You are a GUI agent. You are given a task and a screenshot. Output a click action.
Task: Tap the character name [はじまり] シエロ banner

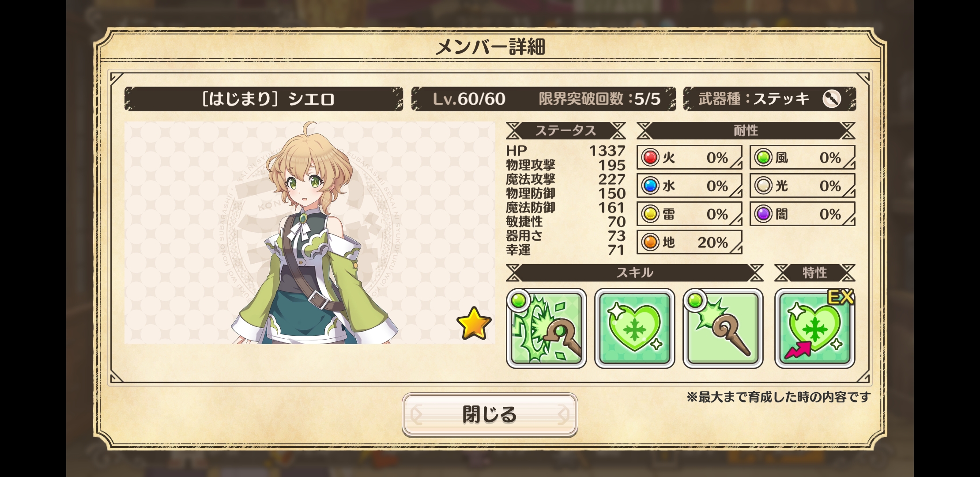coord(264,99)
